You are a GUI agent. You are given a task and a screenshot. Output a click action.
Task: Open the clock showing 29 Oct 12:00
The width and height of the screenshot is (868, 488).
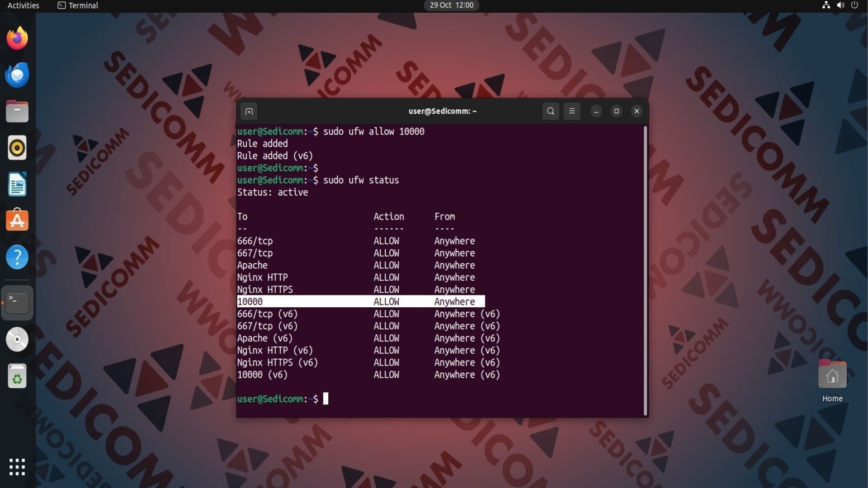(452, 5)
